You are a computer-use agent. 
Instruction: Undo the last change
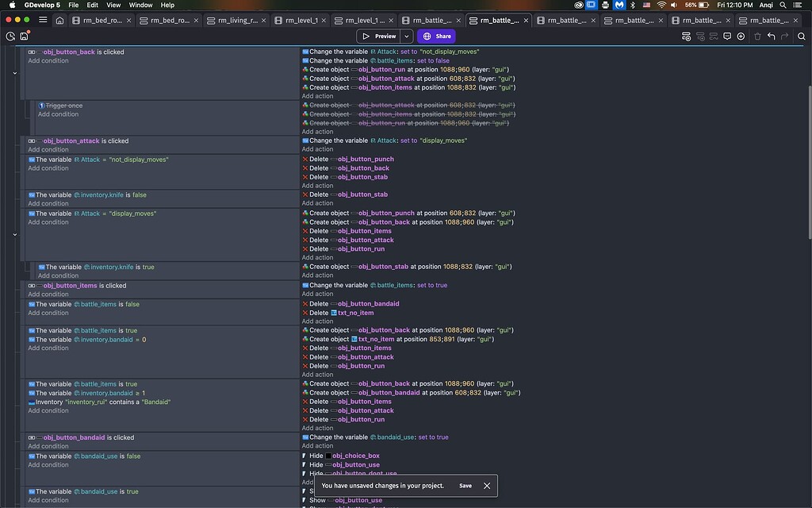[x=772, y=37]
